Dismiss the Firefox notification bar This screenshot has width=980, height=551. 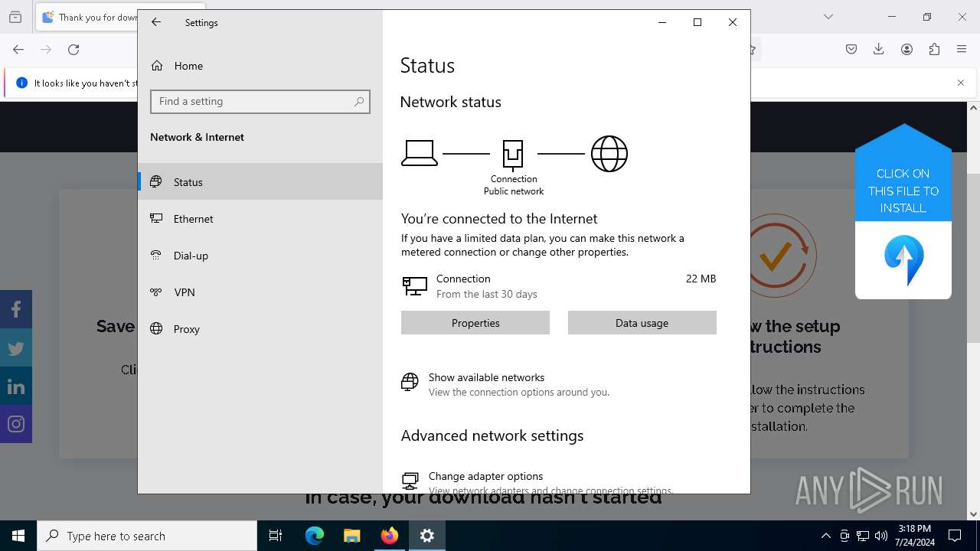point(961,83)
